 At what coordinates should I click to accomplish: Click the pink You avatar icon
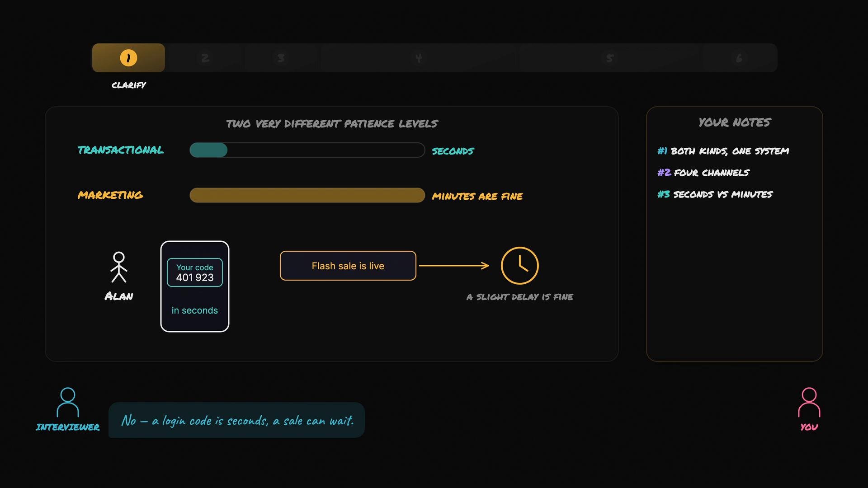tap(809, 402)
